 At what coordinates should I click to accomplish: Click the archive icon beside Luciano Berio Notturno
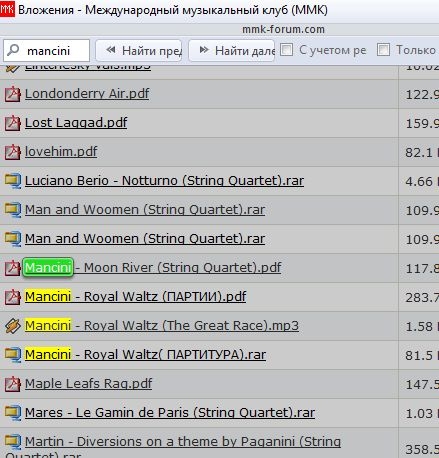(x=13, y=181)
